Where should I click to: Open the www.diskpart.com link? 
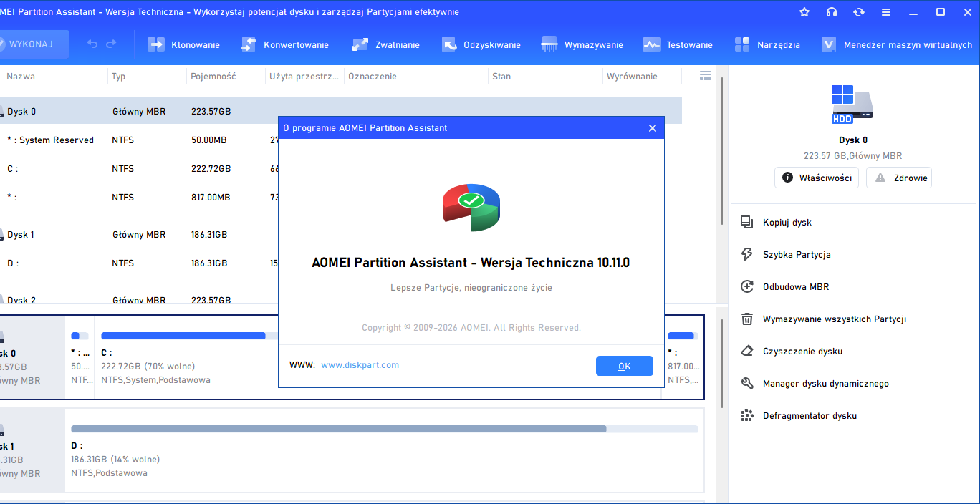coord(360,365)
